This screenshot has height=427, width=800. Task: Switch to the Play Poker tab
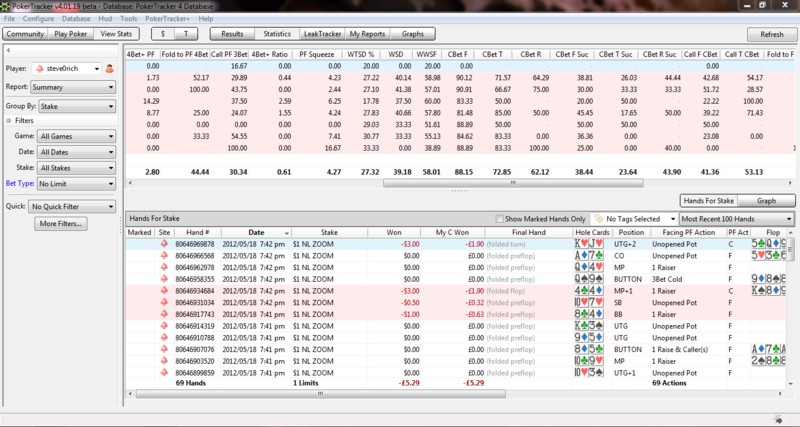(x=71, y=34)
